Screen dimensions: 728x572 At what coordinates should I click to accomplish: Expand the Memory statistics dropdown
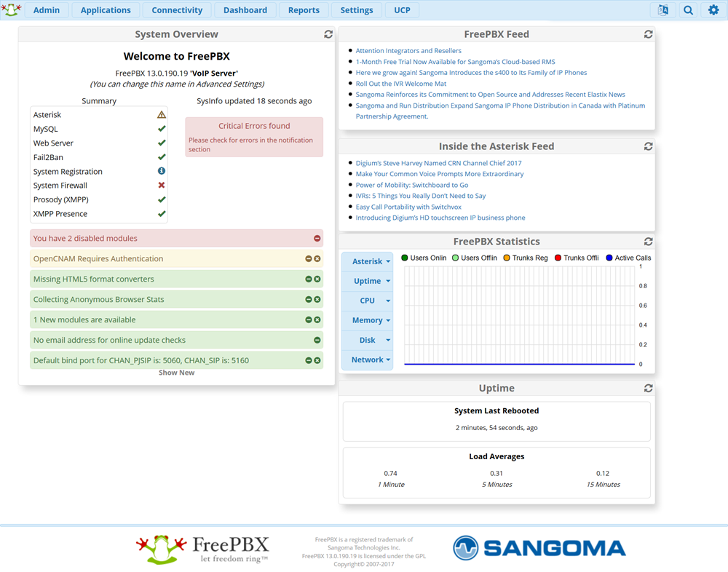tap(367, 320)
